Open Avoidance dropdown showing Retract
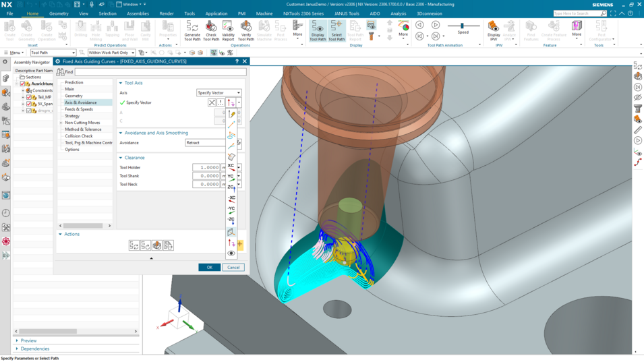 206,143
